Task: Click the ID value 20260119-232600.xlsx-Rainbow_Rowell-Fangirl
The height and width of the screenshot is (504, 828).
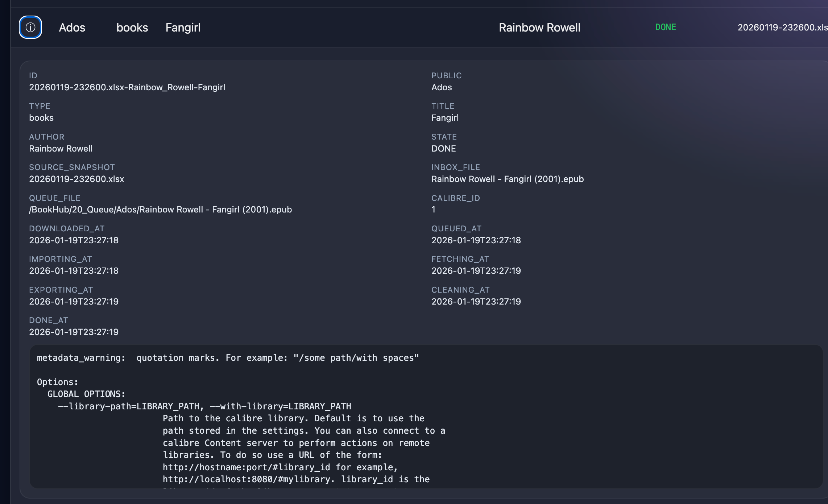Action: tap(127, 87)
